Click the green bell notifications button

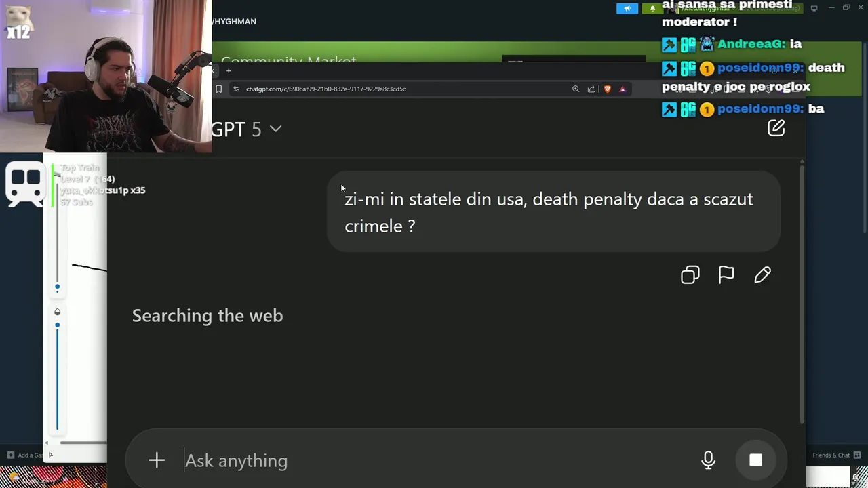pyautogui.click(x=651, y=8)
